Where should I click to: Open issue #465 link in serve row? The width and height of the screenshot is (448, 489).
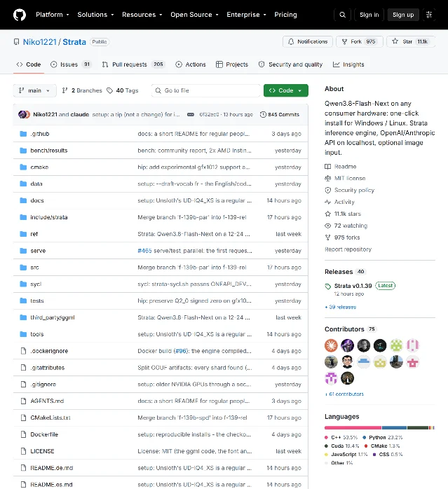tap(144, 251)
